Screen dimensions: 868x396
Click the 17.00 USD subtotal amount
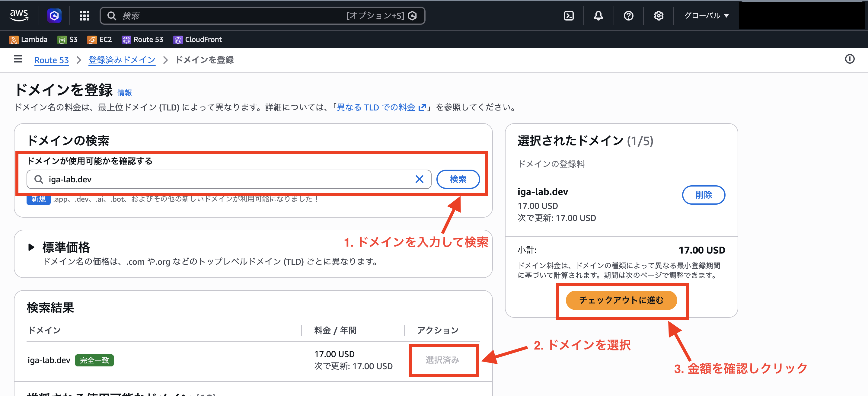702,250
